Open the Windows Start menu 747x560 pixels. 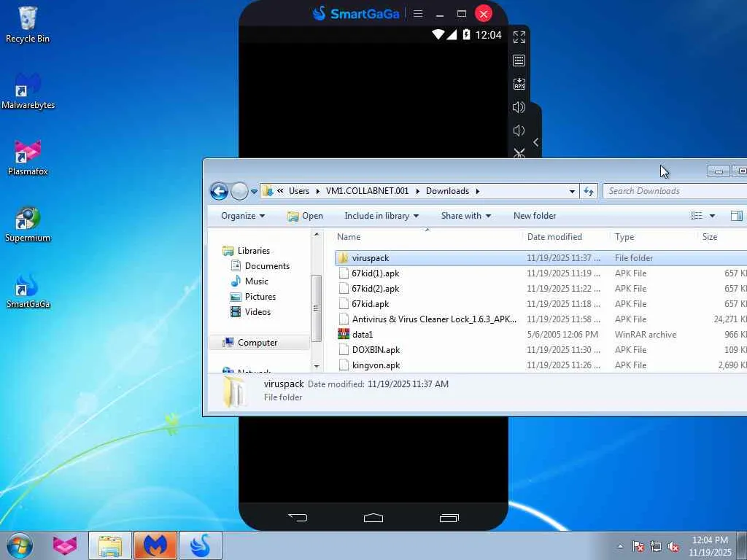(x=20, y=545)
